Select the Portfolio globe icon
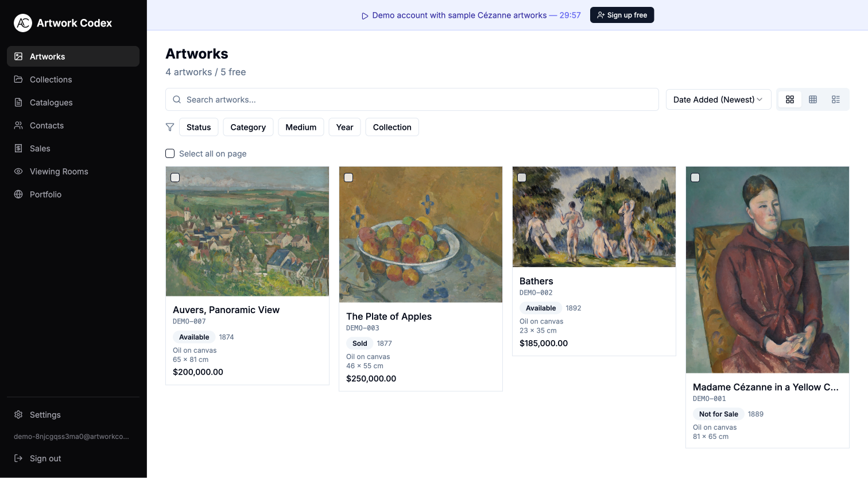Viewport: 868px width, 478px height. [x=18, y=194]
